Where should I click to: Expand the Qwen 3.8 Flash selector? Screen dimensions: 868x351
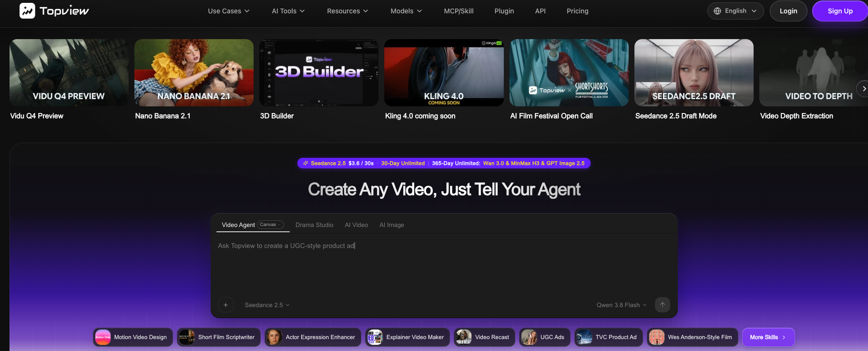point(622,305)
